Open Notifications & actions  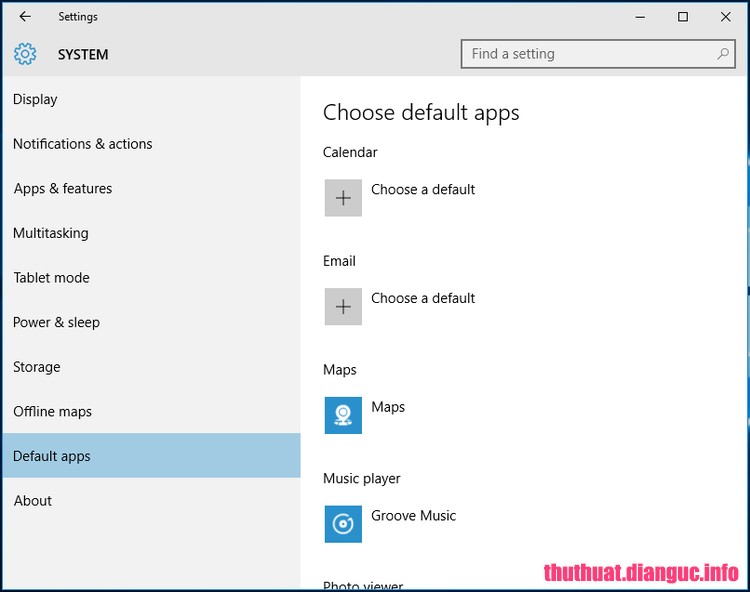(x=152, y=143)
